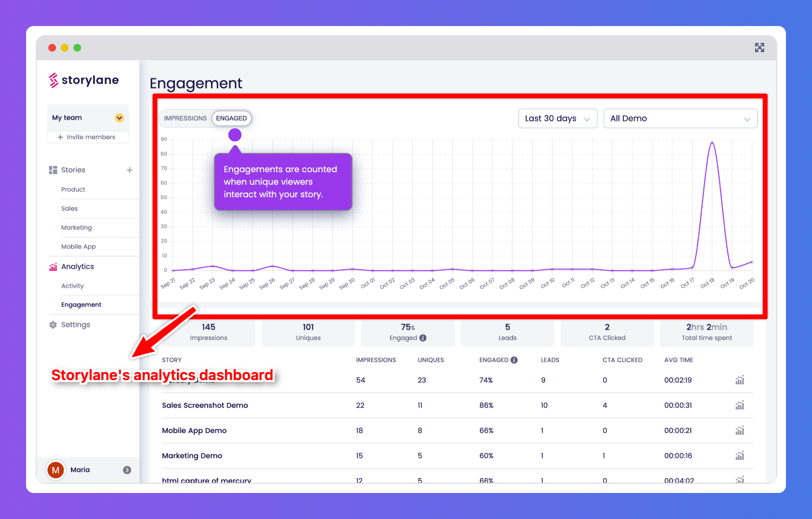
Task: Click the 5 Leads stat card
Action: point(507,332)
